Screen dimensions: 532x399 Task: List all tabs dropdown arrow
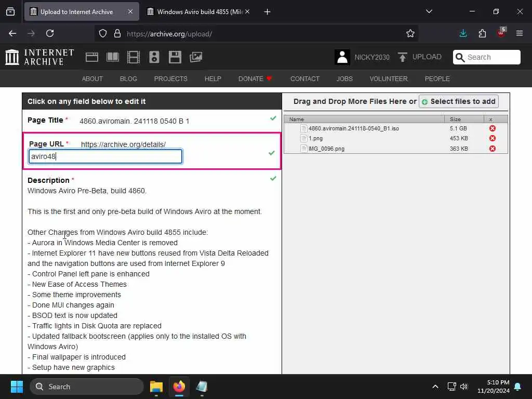click(429, 11)
